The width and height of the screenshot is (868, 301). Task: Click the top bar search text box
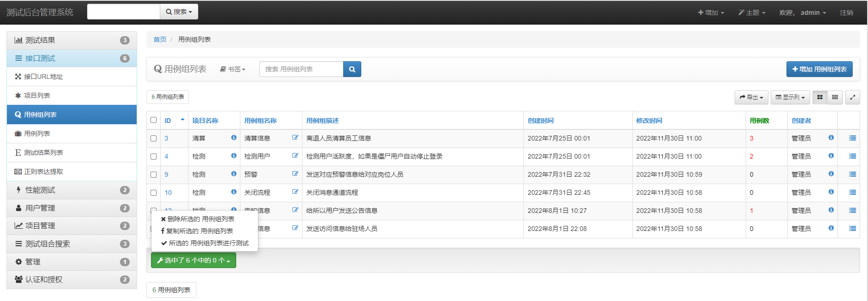point(124,12)
